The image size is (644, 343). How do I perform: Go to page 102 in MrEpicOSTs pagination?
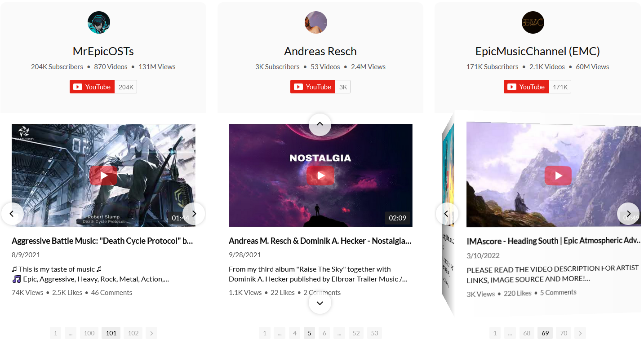point(133,333)
